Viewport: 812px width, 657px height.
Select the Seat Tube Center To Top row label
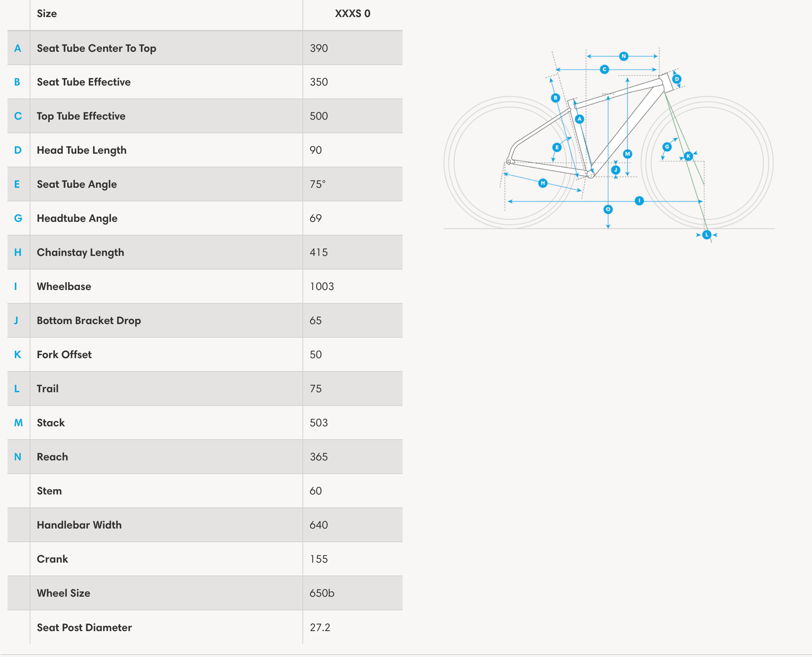coord(96,48)
